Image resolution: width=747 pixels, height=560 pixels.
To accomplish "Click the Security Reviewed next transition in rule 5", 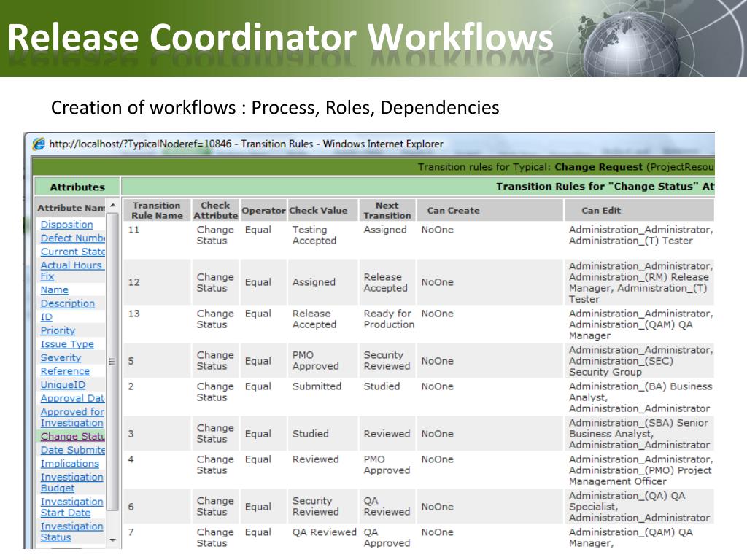I will click(387, 360).
